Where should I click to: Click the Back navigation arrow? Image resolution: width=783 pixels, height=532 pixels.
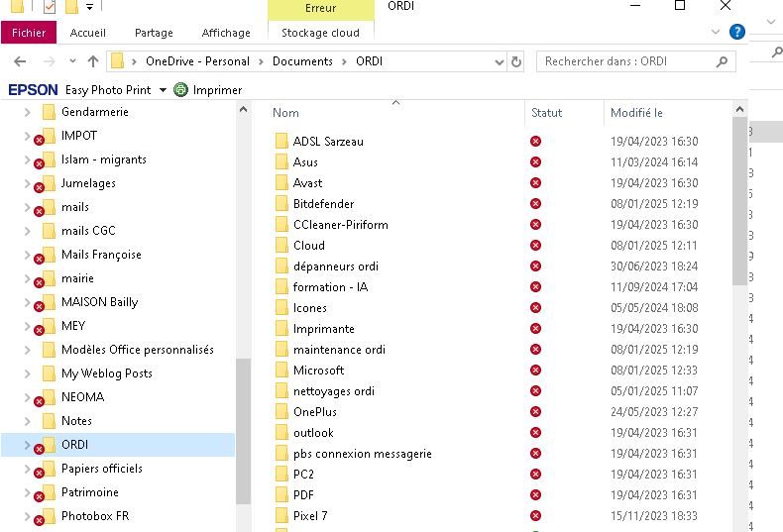point(20,61)
